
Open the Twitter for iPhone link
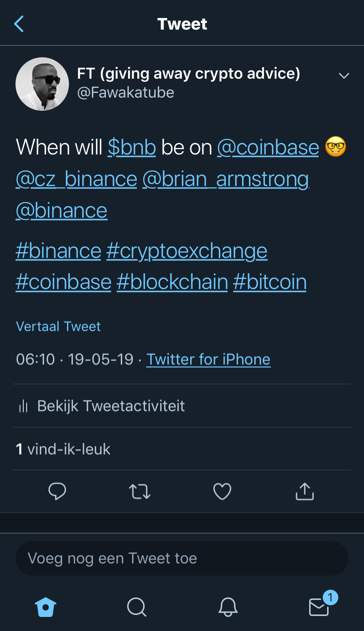point(208,359)
